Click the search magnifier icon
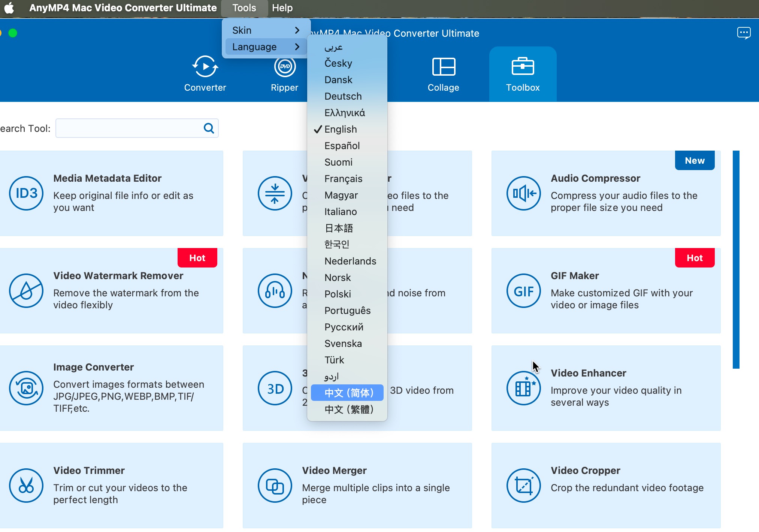Viewport: 759px width, 532px height. pyautogui.click(x=209, y=129)
